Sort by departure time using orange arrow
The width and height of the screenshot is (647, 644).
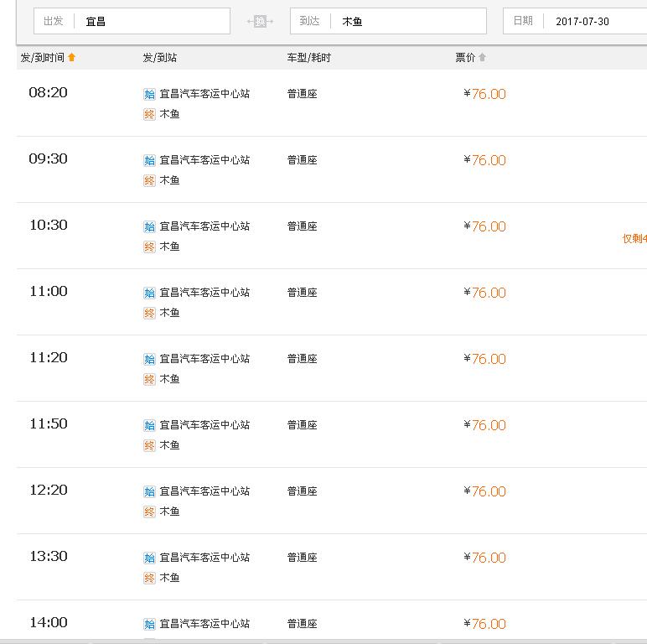point(71,57)
